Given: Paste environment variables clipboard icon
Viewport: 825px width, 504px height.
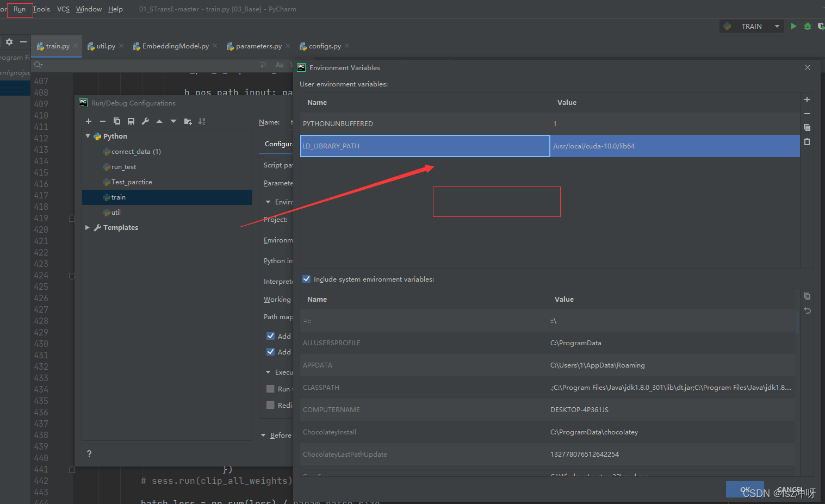Looking at the screenshot, I should point(807,141).
